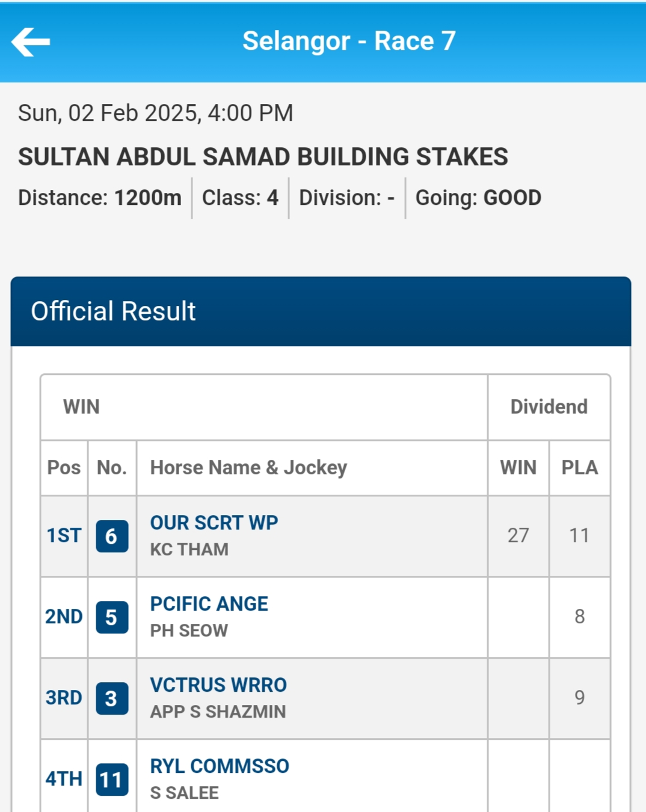646x812 pixels.
Task: Click the 1ST position cell
Action: pyautogui.click(x=64, y=536)
